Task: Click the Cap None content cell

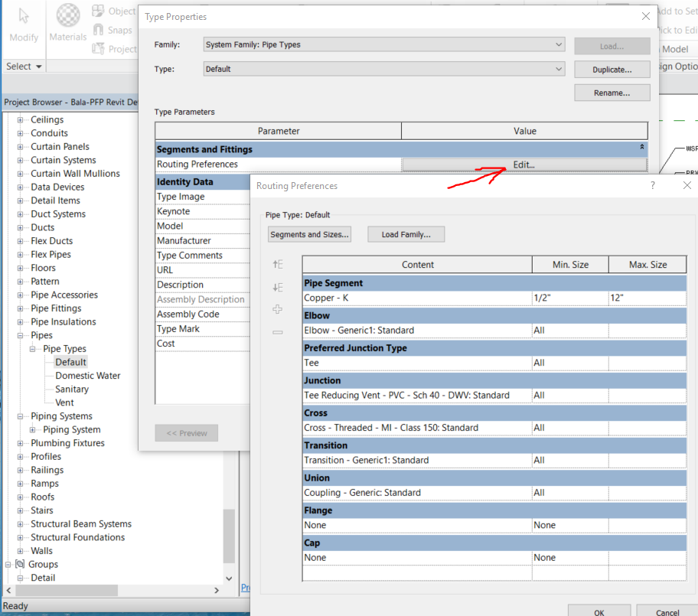Action: tap(417, 558)
